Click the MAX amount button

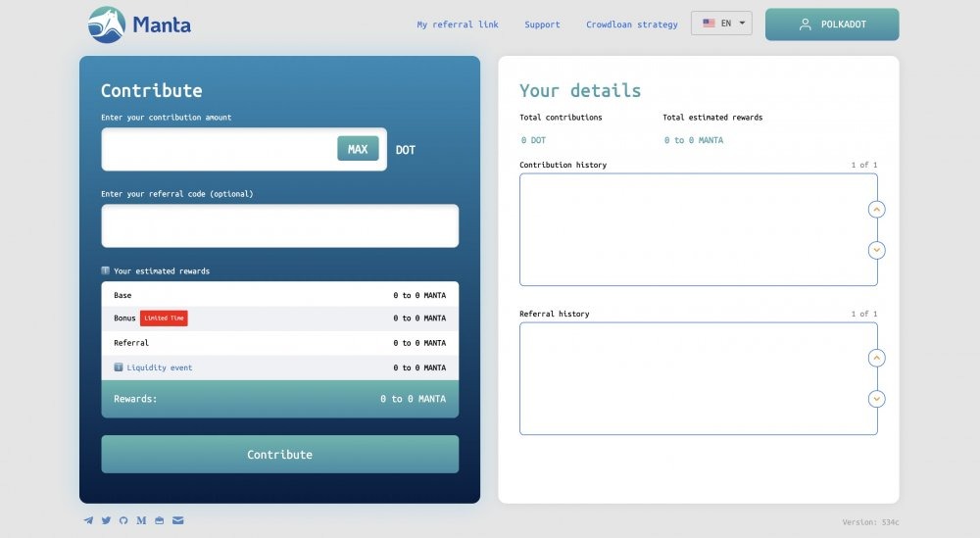coord(358,149)
